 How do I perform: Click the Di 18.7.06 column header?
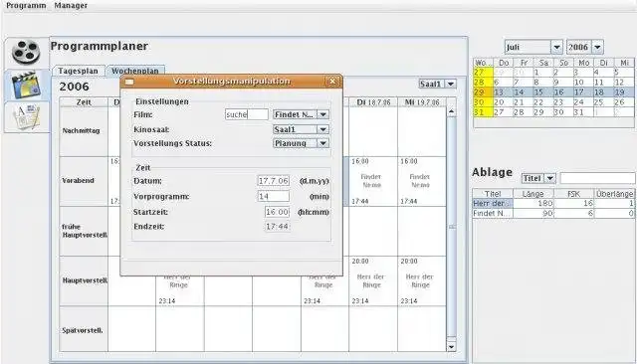[x=373, y=102]
